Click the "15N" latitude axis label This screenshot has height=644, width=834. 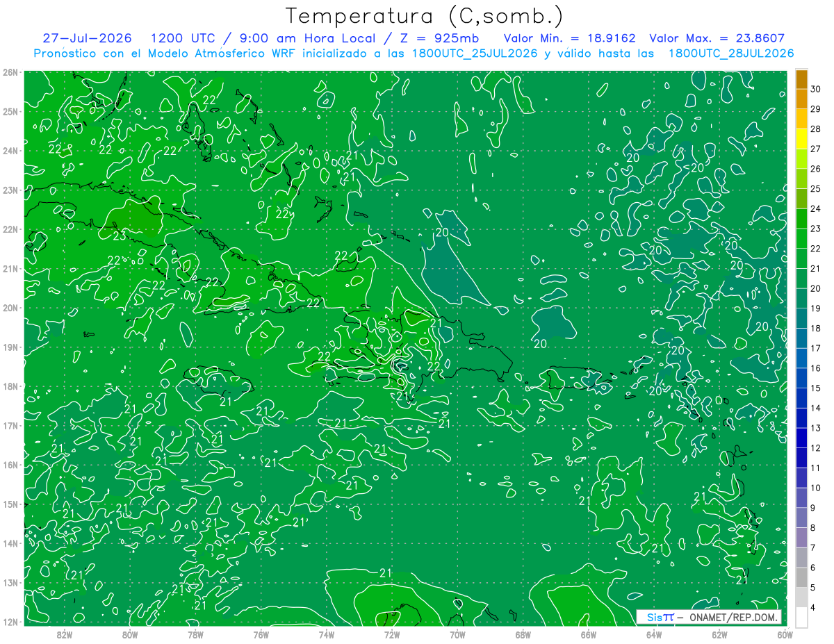(x=10, y=504)
